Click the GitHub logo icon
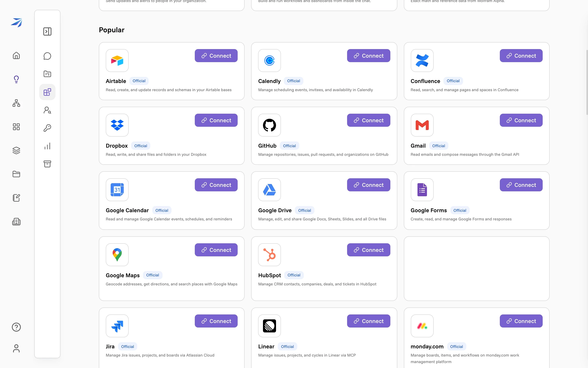The width and height of the screenshot is (588, 368). tap(269, 125)
